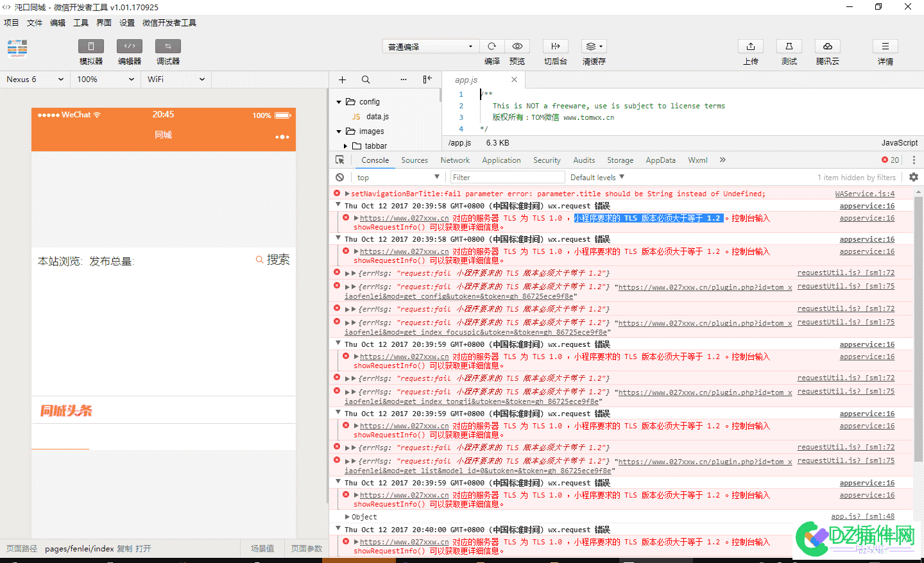Click the 复制 copy page path link
This screenshot has height=563, width=924.
pos(124,549)
